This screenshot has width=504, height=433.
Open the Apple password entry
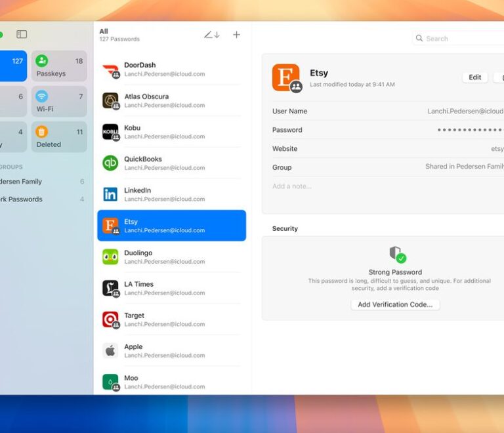pyautogui.click(x=172, y=351)
